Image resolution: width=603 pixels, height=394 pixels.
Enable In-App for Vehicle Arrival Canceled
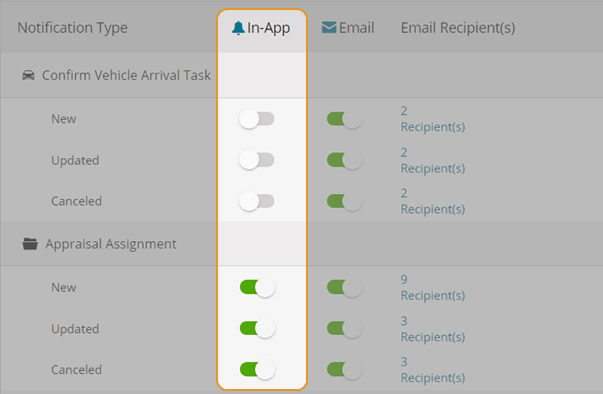click(x=257, y=201)
